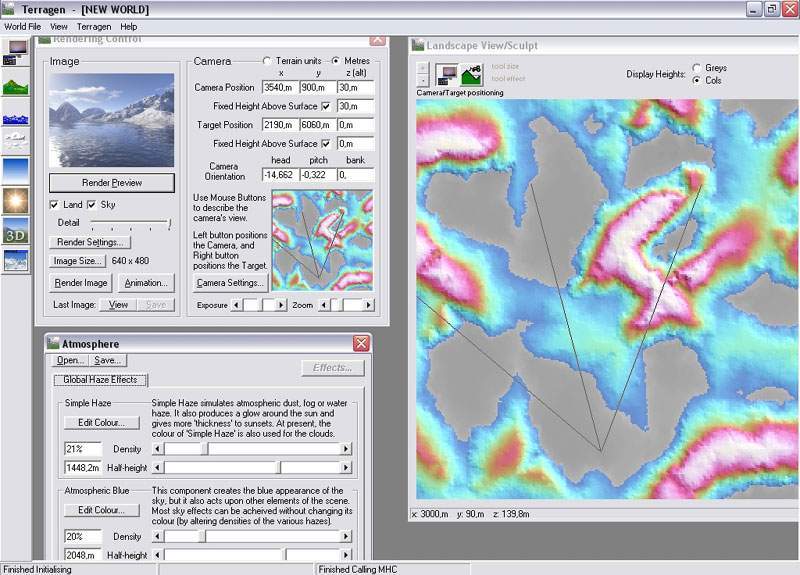
Task: Open the World File menu
Action: click(x=23, y=26)
